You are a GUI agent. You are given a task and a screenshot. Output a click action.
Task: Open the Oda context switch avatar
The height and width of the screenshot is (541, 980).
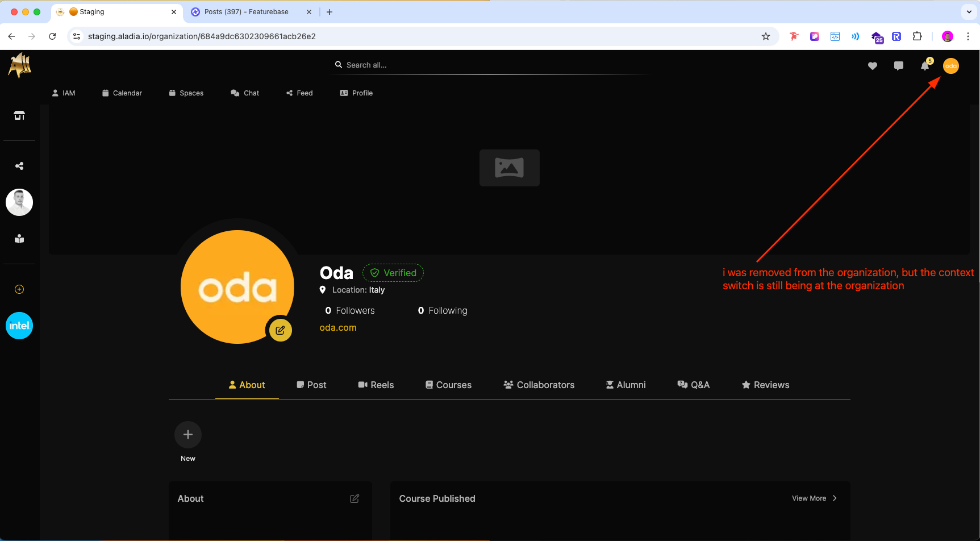(951, 66)
